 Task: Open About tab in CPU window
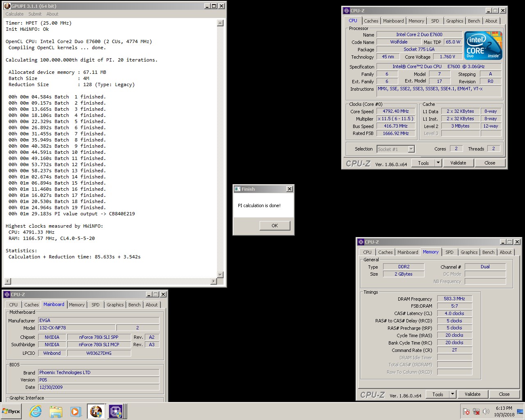pos(491,21)
